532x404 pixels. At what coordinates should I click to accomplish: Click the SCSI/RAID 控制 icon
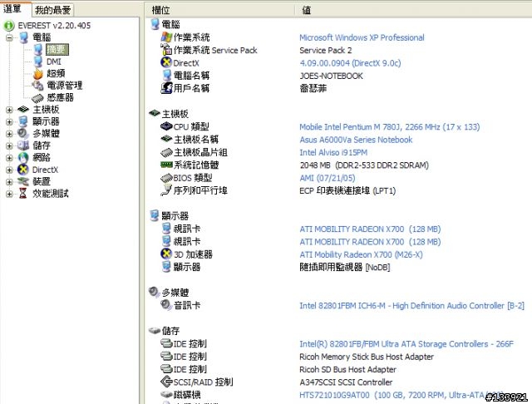pyautogui.click(x=166, y=382)
